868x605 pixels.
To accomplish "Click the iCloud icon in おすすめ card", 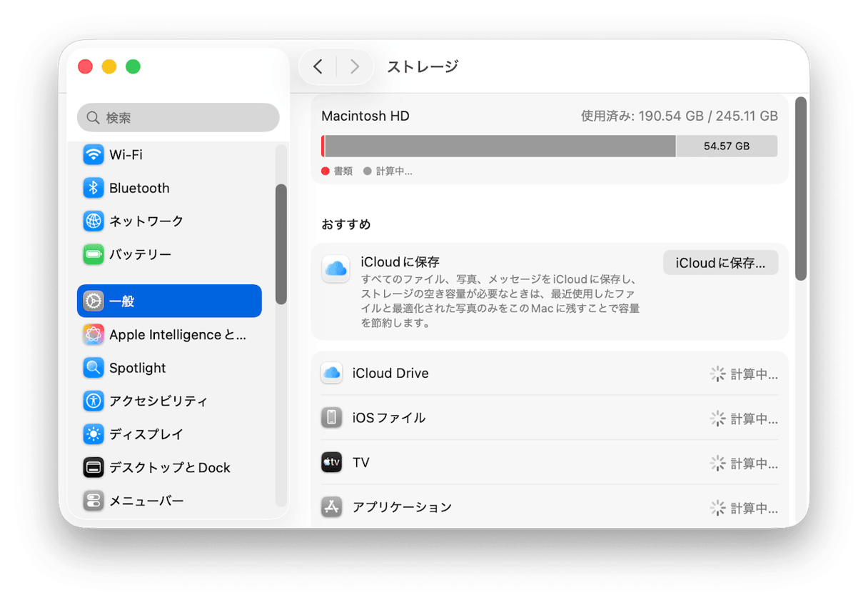I will pos(335,269).
